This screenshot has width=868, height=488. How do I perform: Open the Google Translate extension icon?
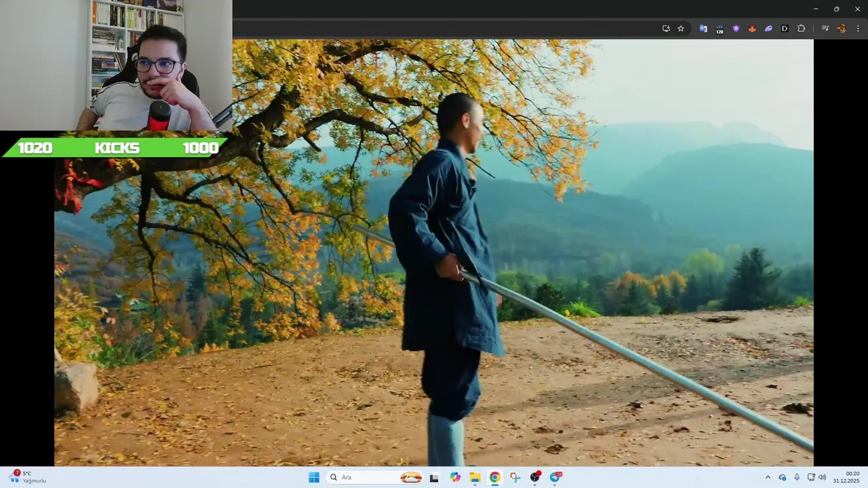click(703, 28)
